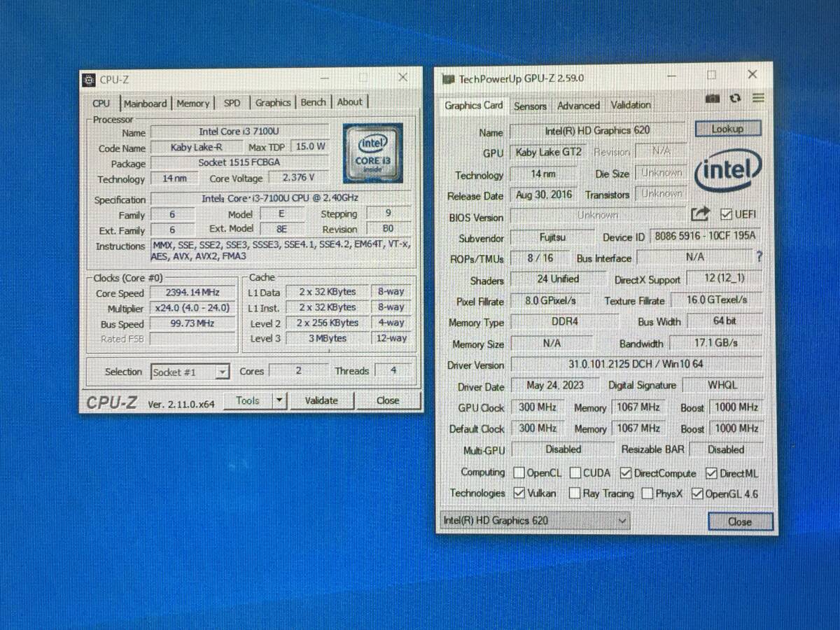The height and width of the screenshot is (630, 840).
Task: Click the Release Date value Aug 30, 2016
Action: tap(545, 195)
